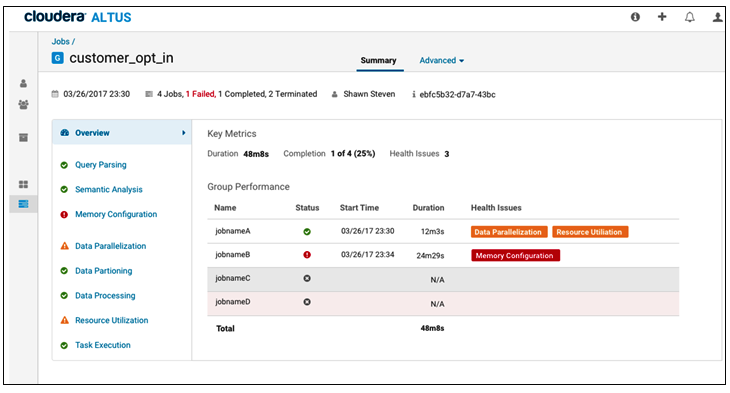
Task: Click the Completion value 1 of 4 (25%)
Action: point(353,154)
